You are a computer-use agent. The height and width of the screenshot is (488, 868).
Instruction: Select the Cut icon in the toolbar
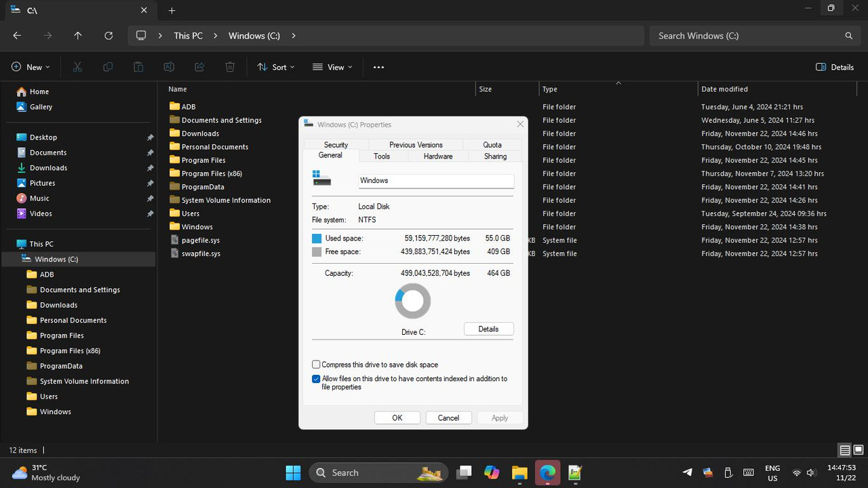[77, 66]
